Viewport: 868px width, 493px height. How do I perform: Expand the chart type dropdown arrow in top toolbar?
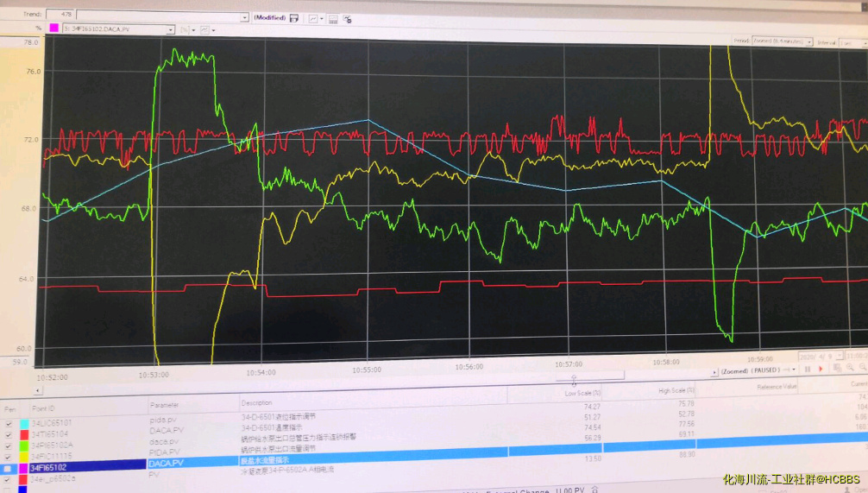[x=322, y=19]
